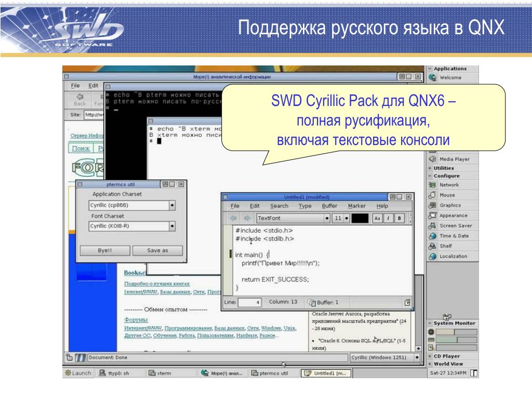The height and width of the screenshot is (399, 532).
Task: Open Localization settings icon
Action: coord(432,256)
